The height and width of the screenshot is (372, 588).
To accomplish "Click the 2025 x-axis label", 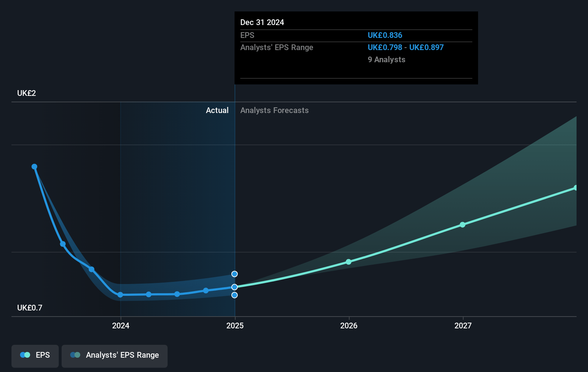I will [235, 325].
